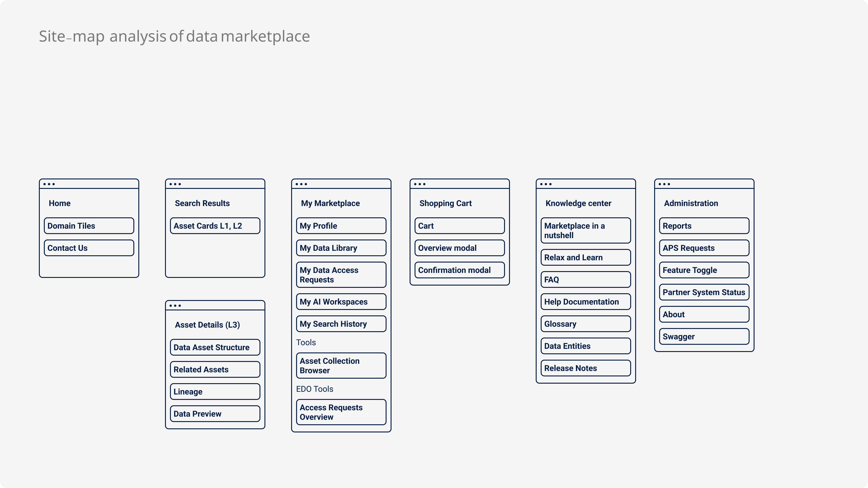Click My Search History box
Image resolution: width=868 pixels, height=488 pixels.
[341, 324]
